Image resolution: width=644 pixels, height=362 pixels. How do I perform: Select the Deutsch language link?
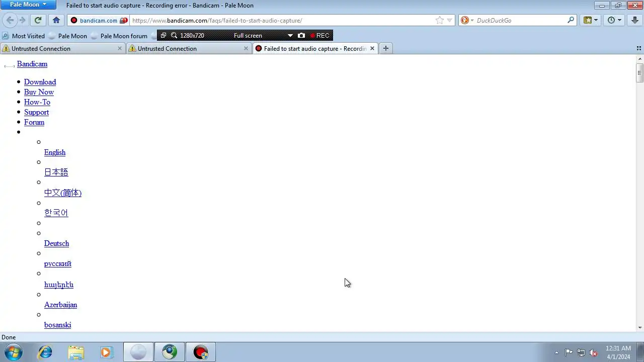(56, 243)
